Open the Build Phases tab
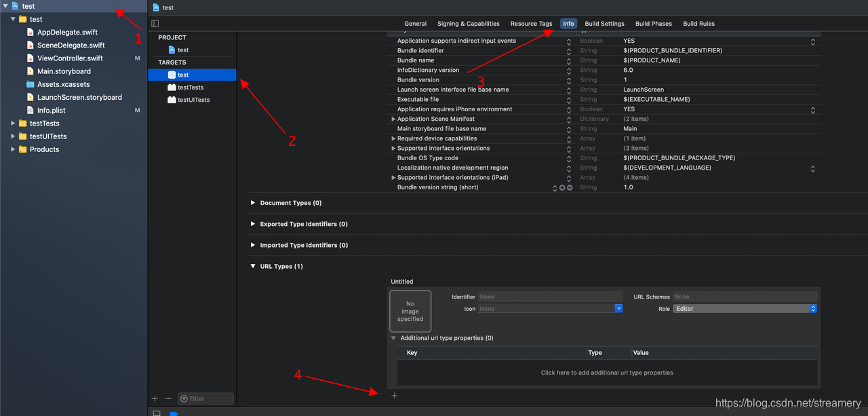868x416 pixels. (654, 24)
